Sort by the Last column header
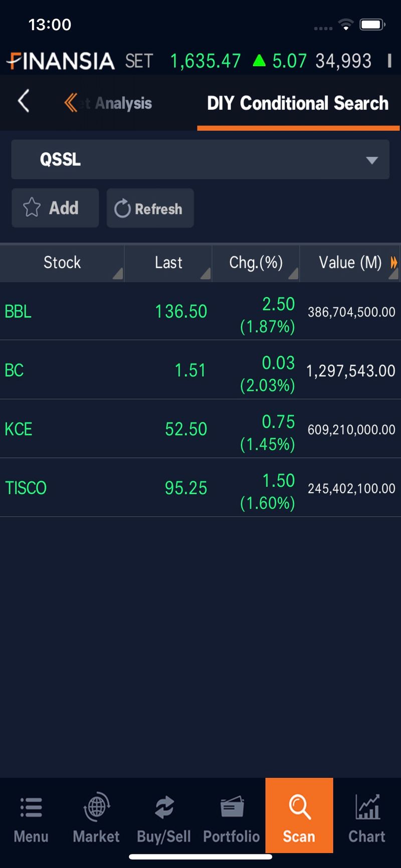This screenshot has height=868, width=401. (168, 263)
